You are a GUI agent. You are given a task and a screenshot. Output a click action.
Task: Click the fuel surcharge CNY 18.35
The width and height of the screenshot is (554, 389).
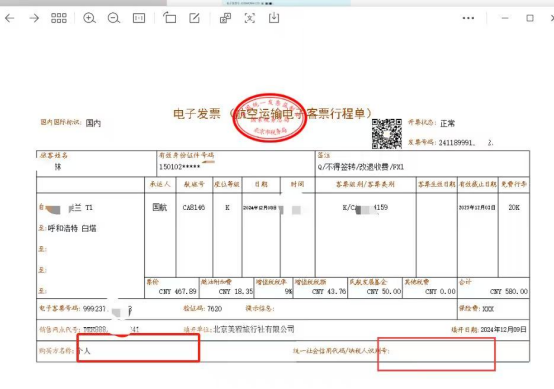pyautogui.click(x=236, y=291)
